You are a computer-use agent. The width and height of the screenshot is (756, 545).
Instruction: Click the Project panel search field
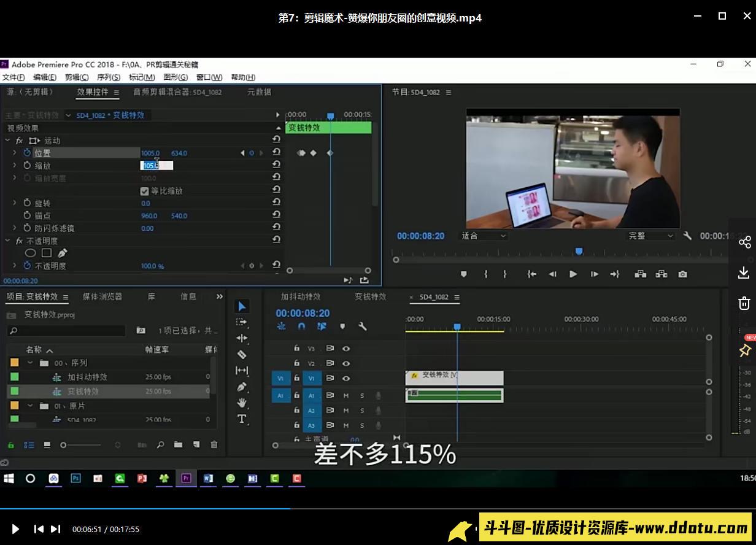[66, 331]
